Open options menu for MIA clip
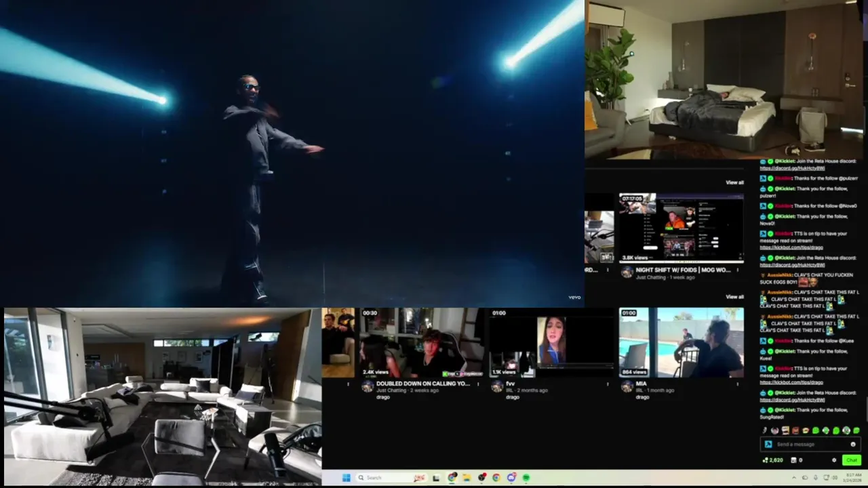Image resolution: width=868 pixels, height=488 pixels. (x=738, y=384)
